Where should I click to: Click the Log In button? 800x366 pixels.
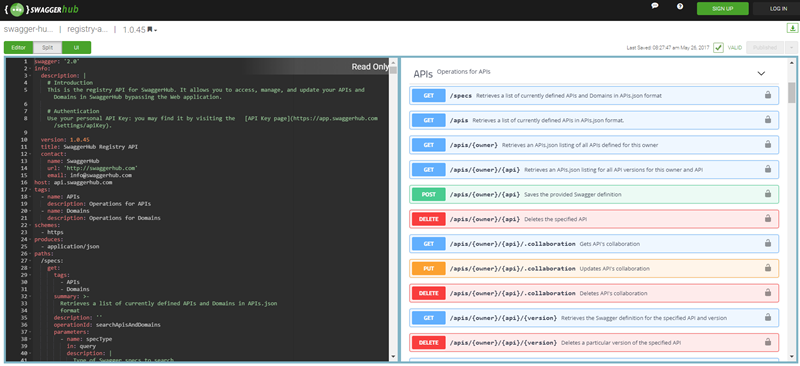pyautogui.click(x=778, y=9)
